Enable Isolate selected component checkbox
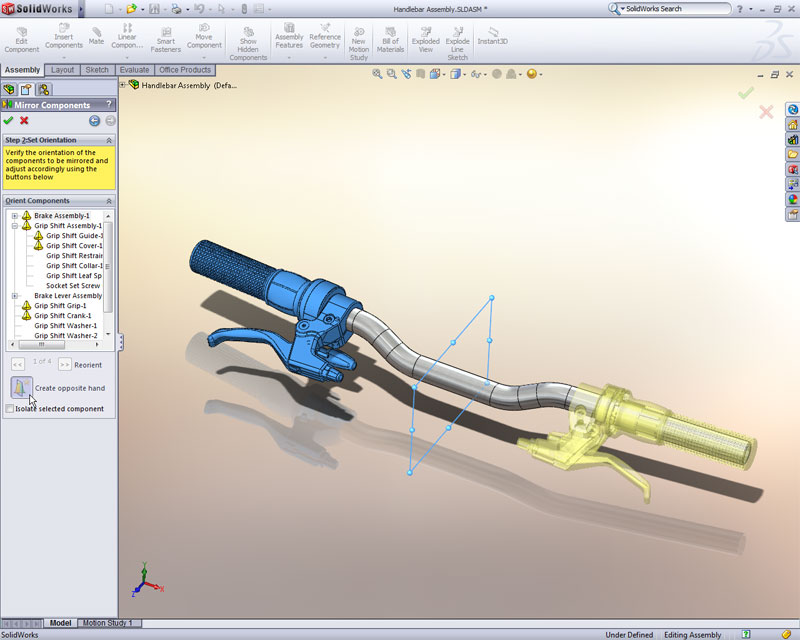Screen dimensions: 800x640 (10, 409)
